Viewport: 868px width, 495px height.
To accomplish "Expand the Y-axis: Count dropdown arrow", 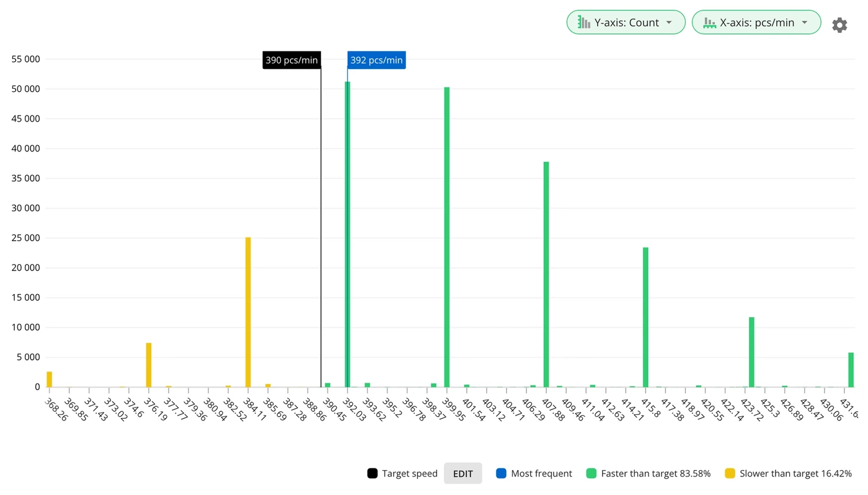I will click(669, 22).
